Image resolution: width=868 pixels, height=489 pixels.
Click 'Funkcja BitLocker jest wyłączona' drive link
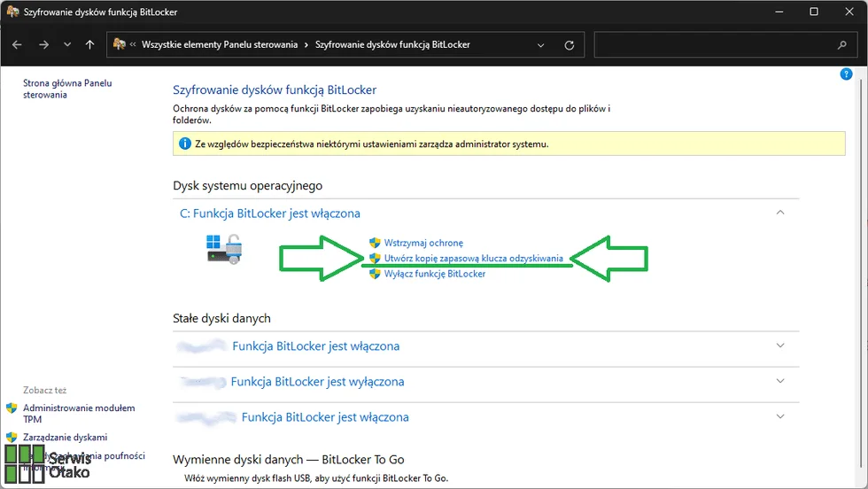click(317, 382)
